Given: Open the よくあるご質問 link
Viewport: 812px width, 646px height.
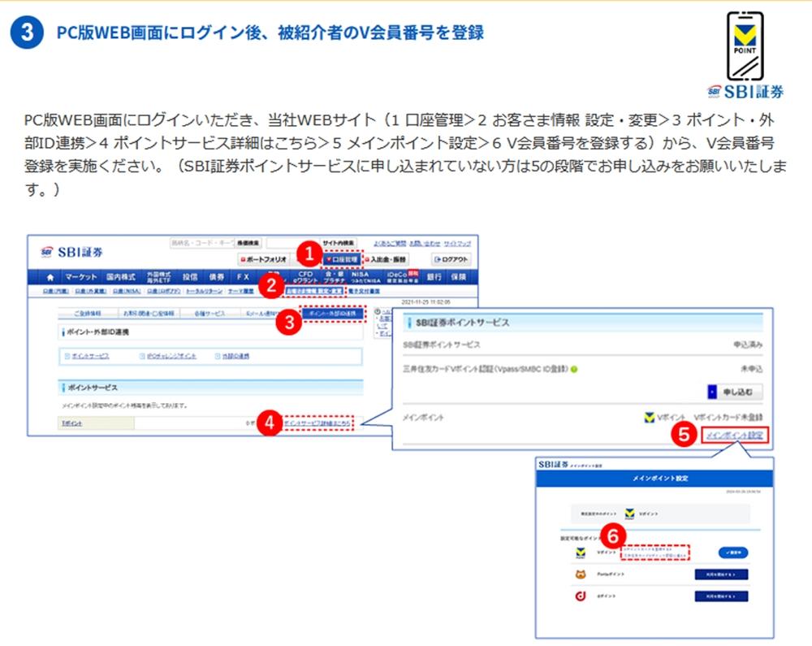Looking at the screenshot, I should (390, 243).
